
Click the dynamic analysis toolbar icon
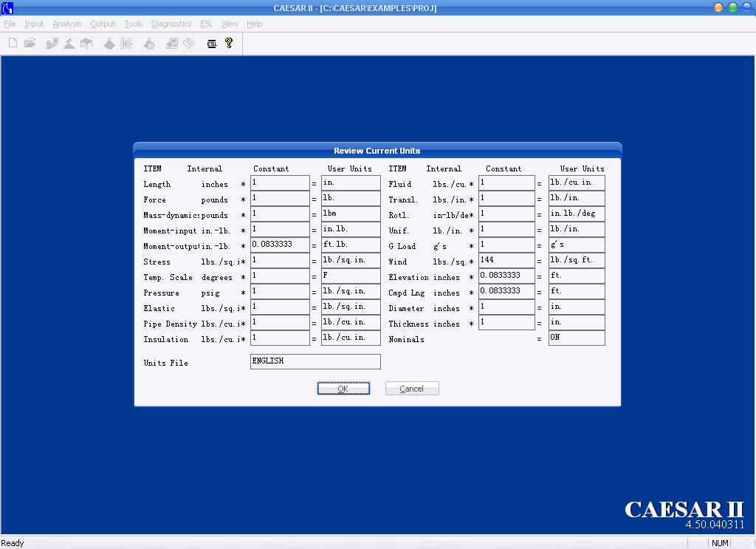126,44
